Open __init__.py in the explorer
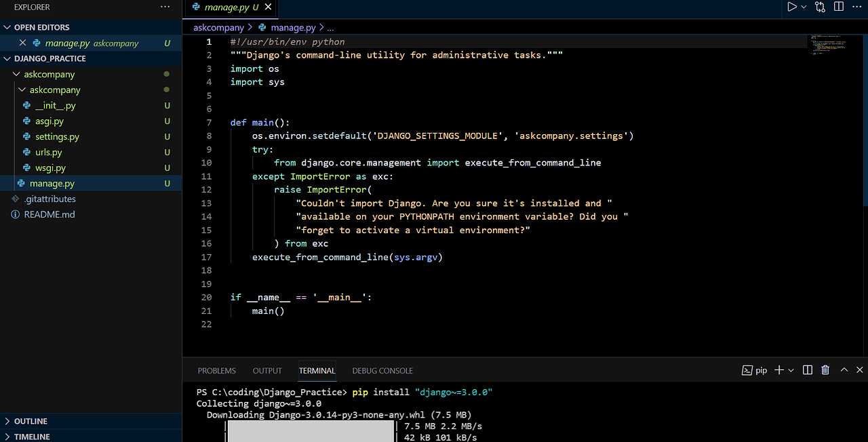 [x=56, y=105]
